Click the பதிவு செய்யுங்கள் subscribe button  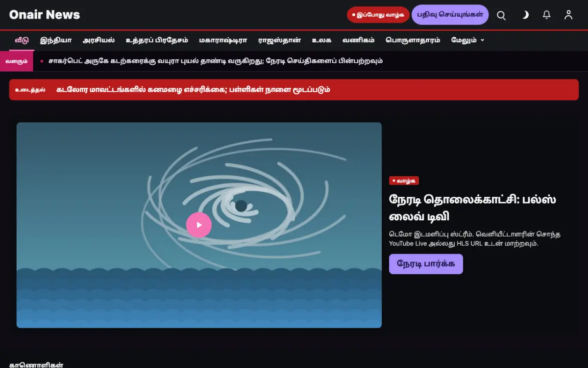click(450, 15)
